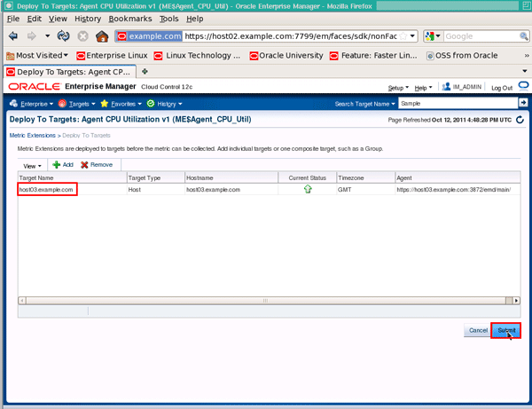Open the Most Visited bookmarks folder
532x409 pixels.
[x=37, y=55]
